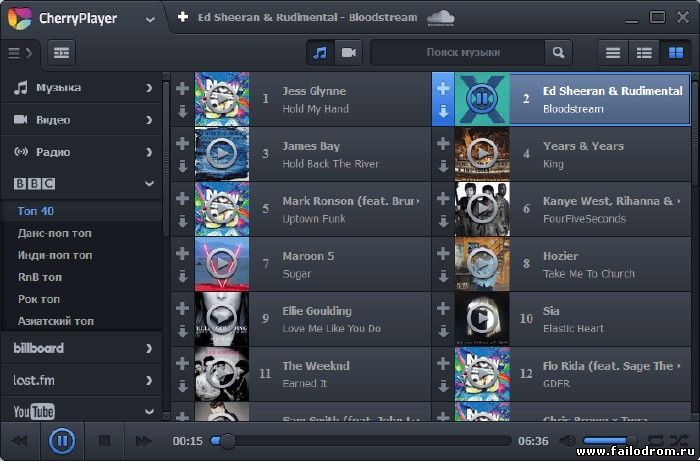Image resolution: width=700 pixels, height=461 pixels.
Task: Download Hozier Take Me To Church
Action: [x=443, y=277]
